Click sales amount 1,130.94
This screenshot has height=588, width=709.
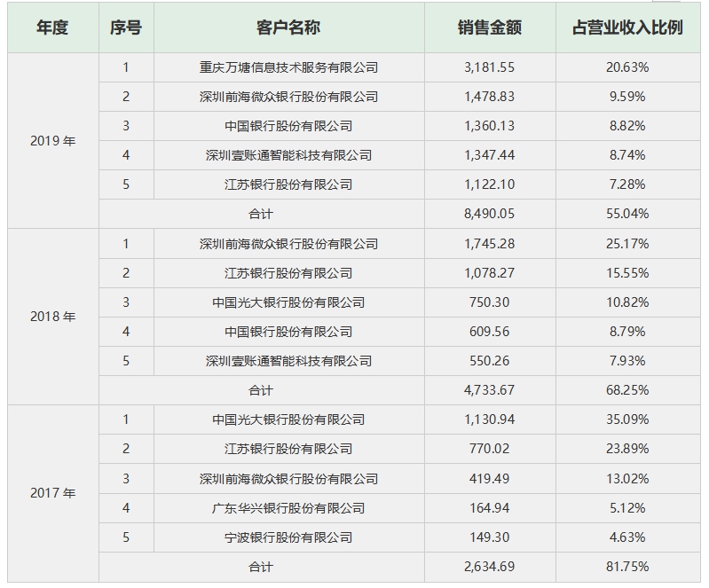[x=489, y=419]
